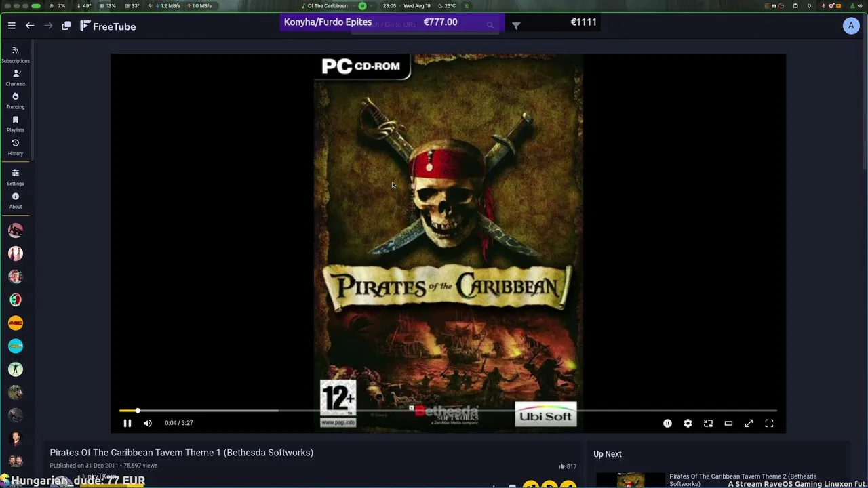The height and width of the screenshot is (488, 868).
Task: Click the published date and views text
Action: tap(104, 466)
